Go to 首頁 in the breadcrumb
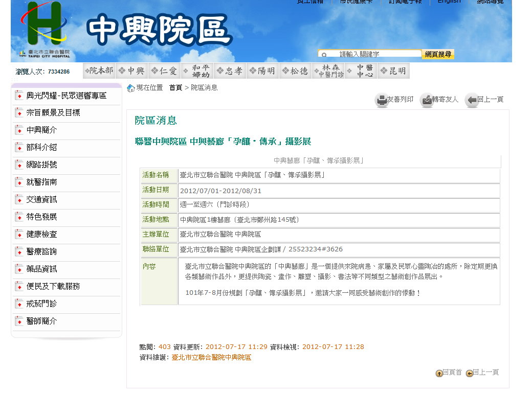This screenshot has width=532, height=395. [176, 88]
